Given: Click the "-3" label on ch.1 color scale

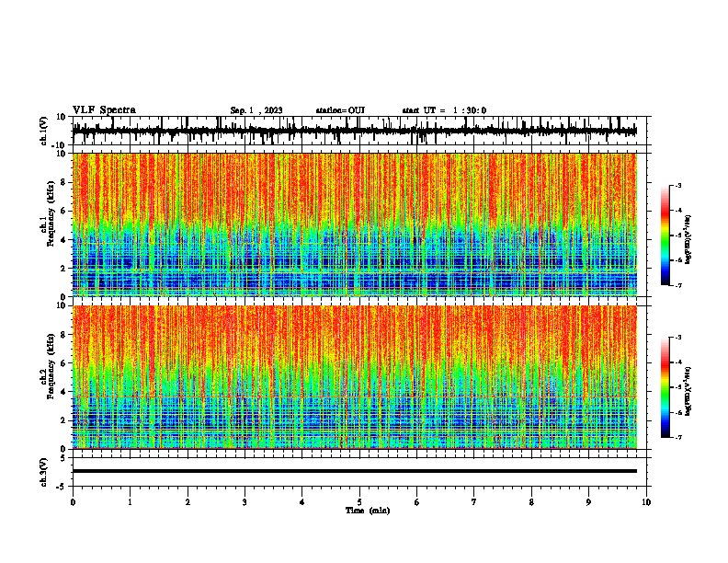Looking at the screenshot, I should click(678, 185).
